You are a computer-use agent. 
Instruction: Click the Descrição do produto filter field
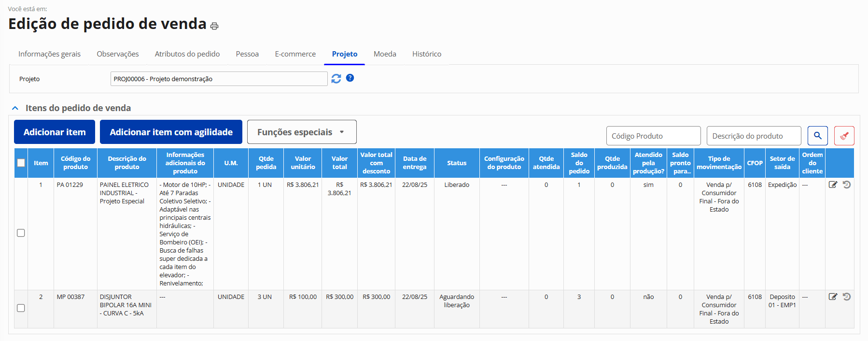pos(754,136)
